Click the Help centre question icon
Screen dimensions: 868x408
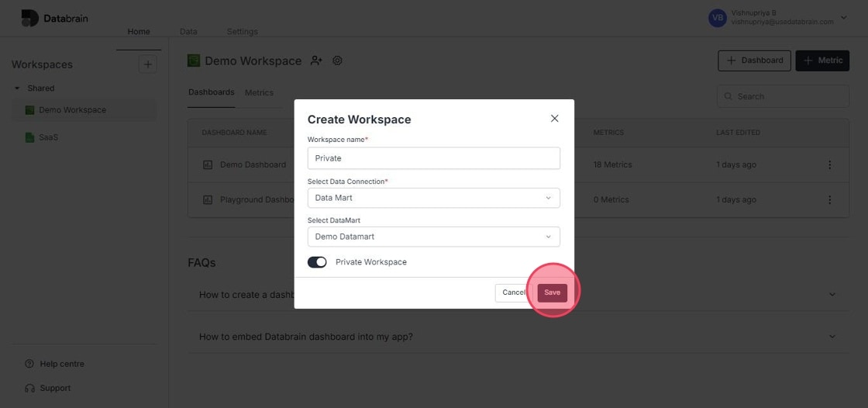tap(30, 365)
